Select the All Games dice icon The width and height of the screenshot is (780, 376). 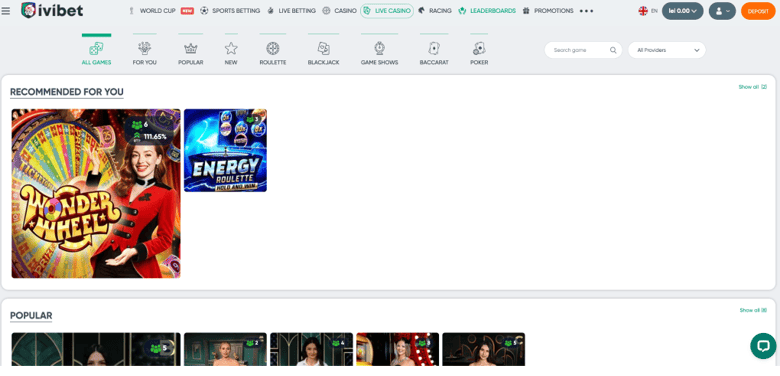pyautogui.click(x=96, y=48)
